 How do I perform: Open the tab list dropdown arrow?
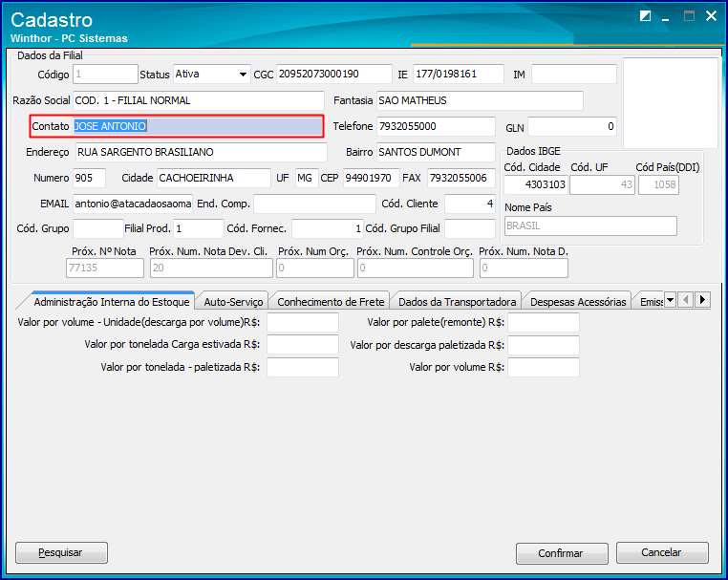[670, 300]
